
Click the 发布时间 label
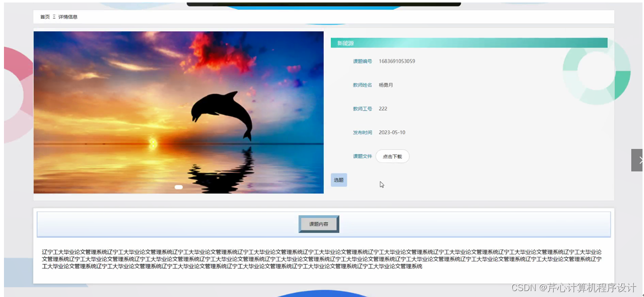click(362, 132)
